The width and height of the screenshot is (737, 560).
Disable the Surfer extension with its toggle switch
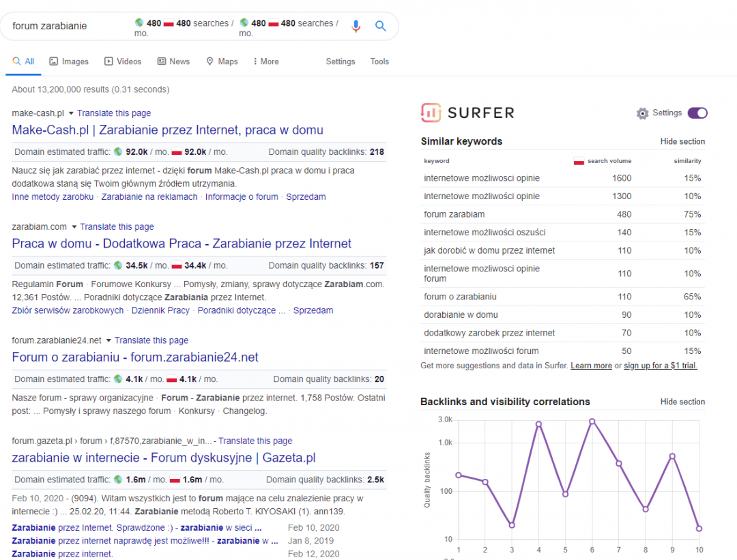click(697, 113)
